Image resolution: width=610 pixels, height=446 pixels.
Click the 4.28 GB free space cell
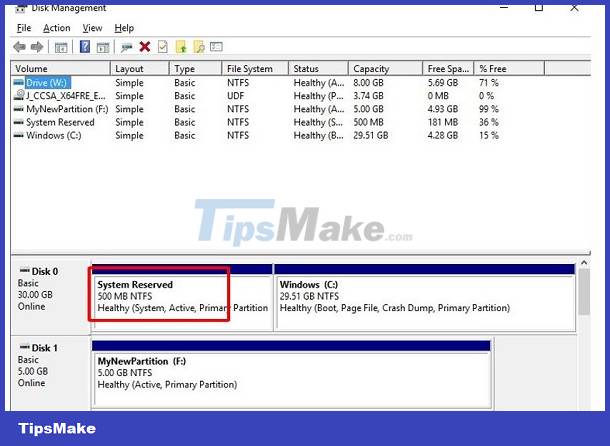443,135
